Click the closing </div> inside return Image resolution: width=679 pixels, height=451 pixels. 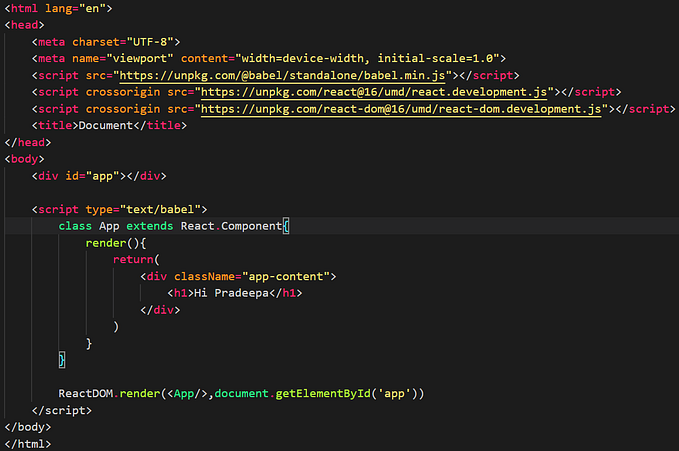click(x=160, y=310)
